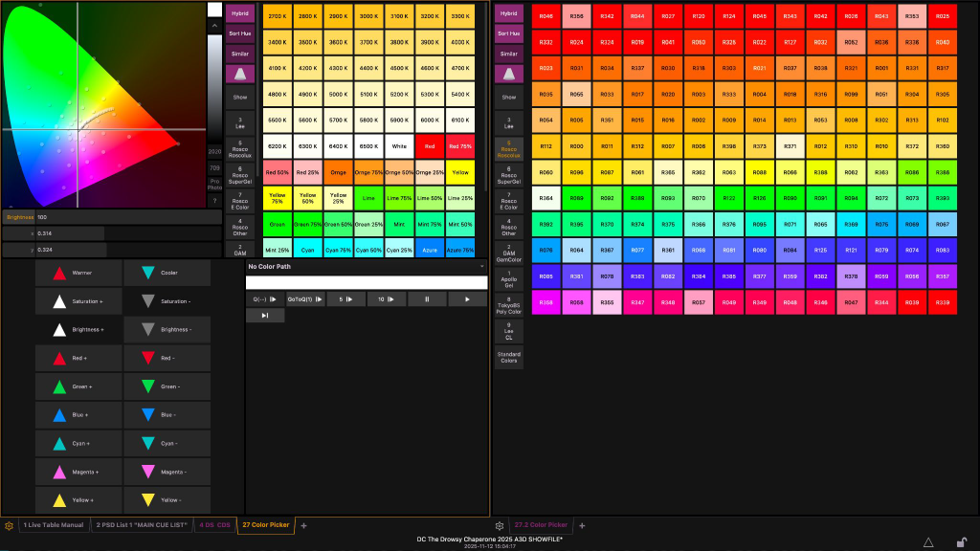Select Lee CL library in Roscolux gel panel
The height and width of the screenshot is (551, 980).
[509, 331]
